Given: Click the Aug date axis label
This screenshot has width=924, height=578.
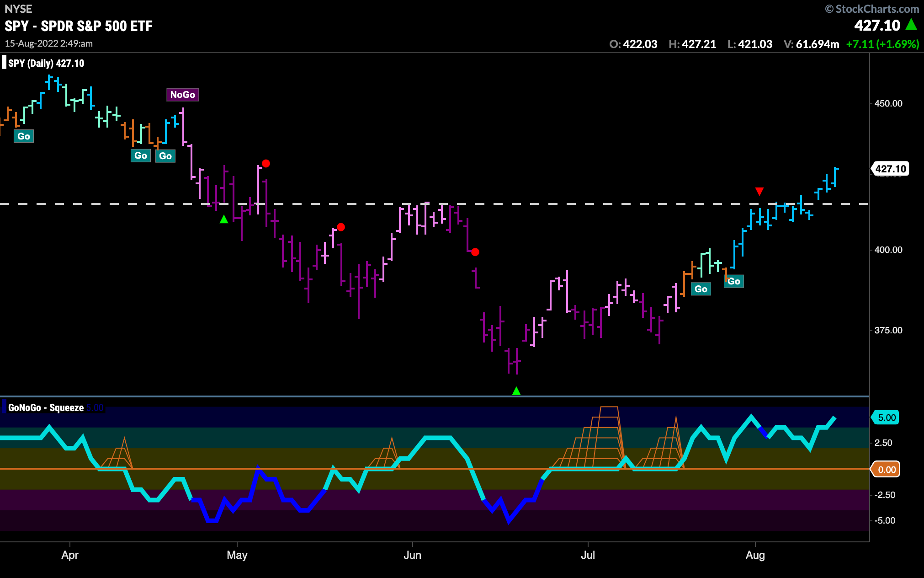Looking at the screenshot, I should coord(755,555).
